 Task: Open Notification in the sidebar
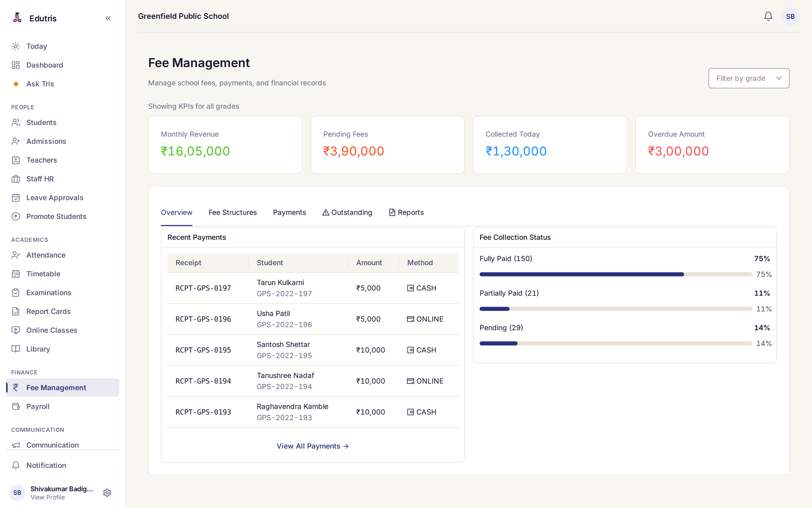pyautogui.click(x=63, y=465)
